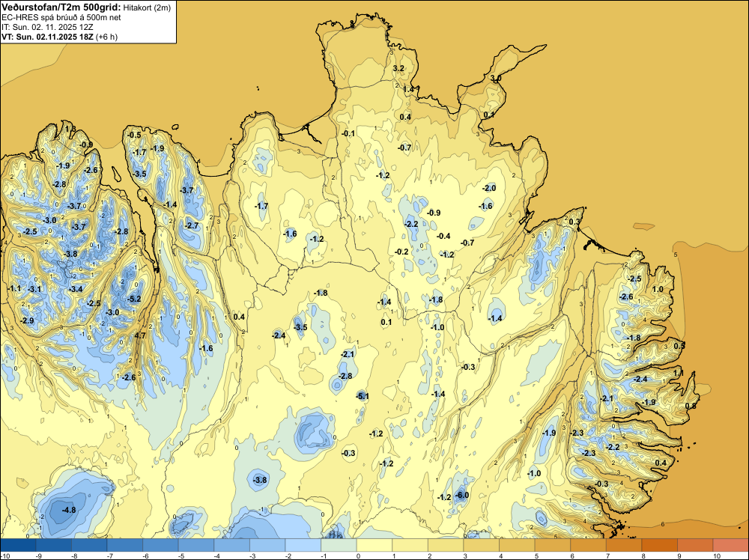749x560 pixels.
Task: Click the 'VT: Sun. 02.11.2025 18Z' valid time
Action: coord(48,37)
